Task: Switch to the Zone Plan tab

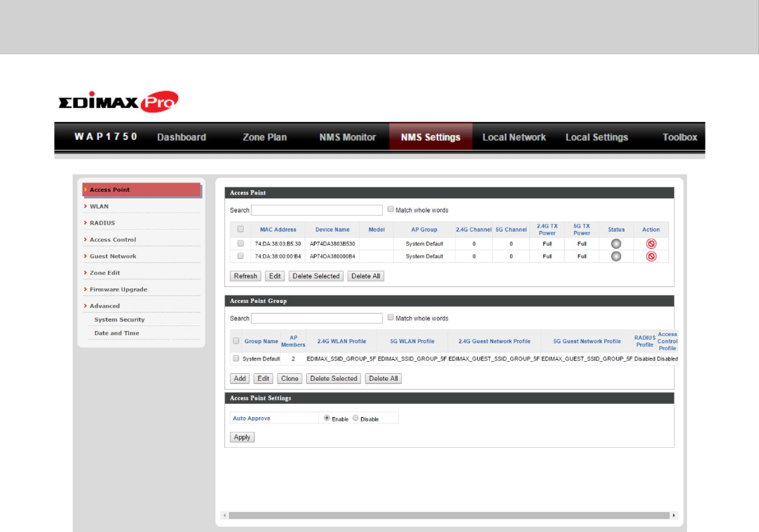Action: click(x=265, y=137)
